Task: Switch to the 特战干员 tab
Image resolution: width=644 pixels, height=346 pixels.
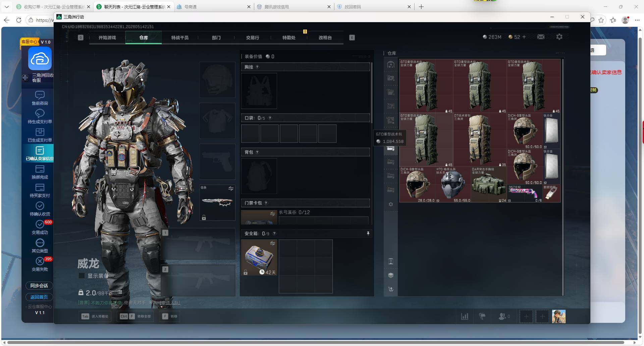Action: click(180, 38)
